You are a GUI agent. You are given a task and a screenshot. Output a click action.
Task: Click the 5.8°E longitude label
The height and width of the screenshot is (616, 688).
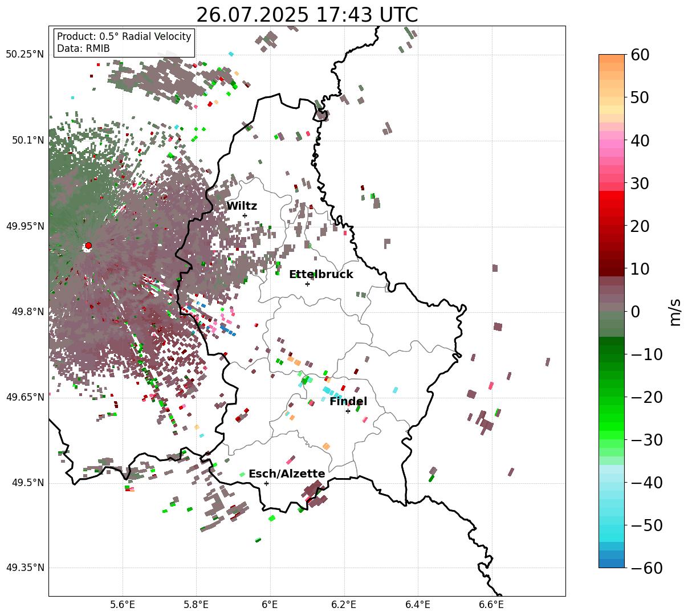pos(197,605)
